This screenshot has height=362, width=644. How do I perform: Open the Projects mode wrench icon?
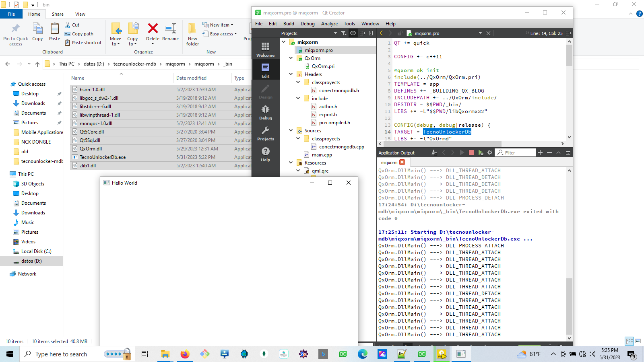coord(265,133)
